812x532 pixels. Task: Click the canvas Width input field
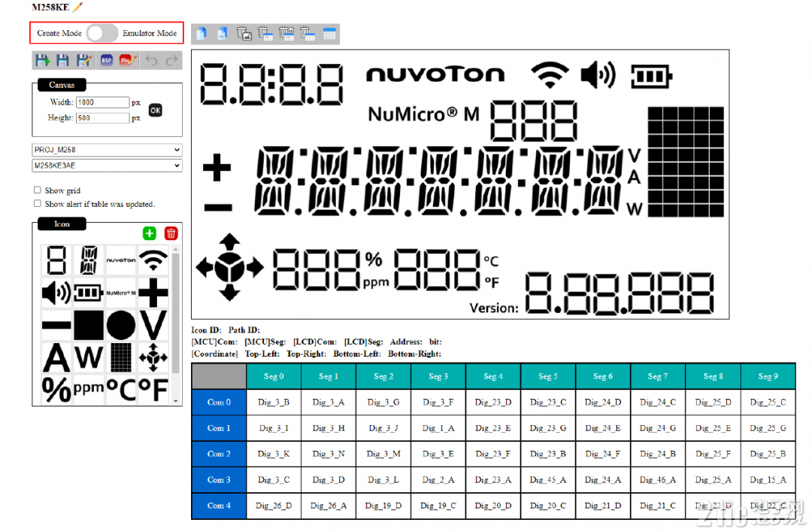pos(102,102)
